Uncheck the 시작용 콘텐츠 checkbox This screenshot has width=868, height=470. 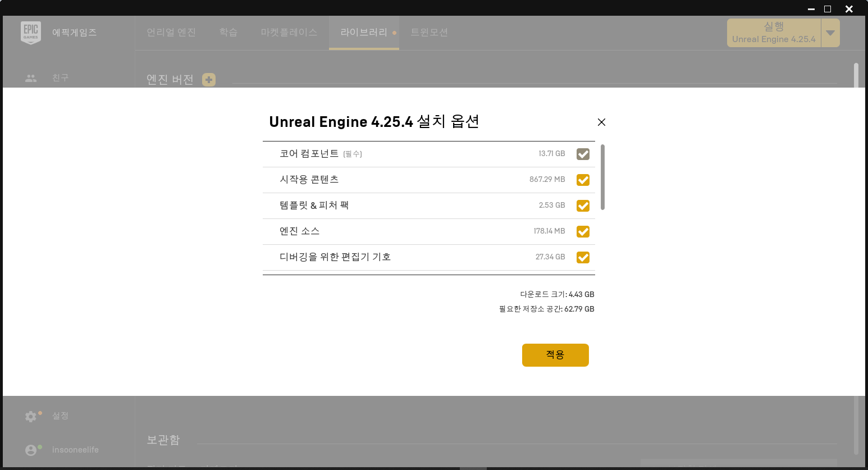[x=583, y=180]
